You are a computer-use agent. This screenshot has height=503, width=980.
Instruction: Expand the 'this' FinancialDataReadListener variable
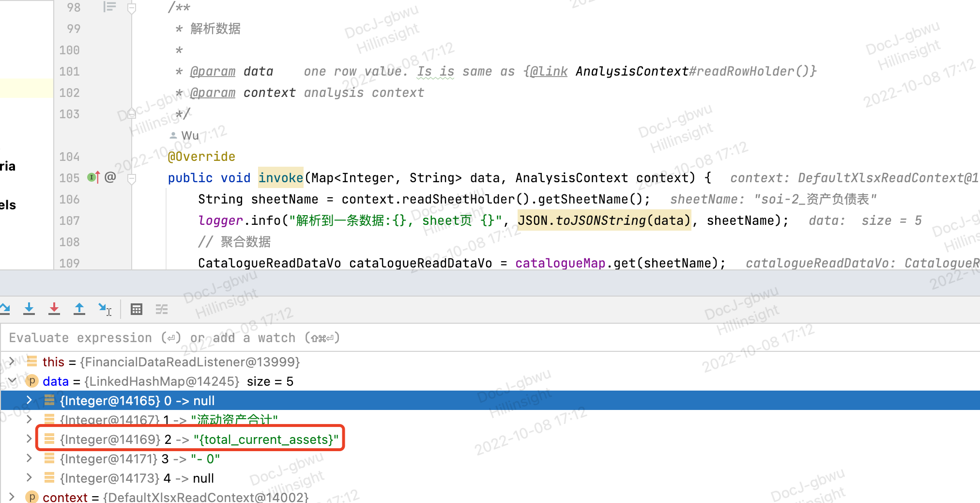12,362
